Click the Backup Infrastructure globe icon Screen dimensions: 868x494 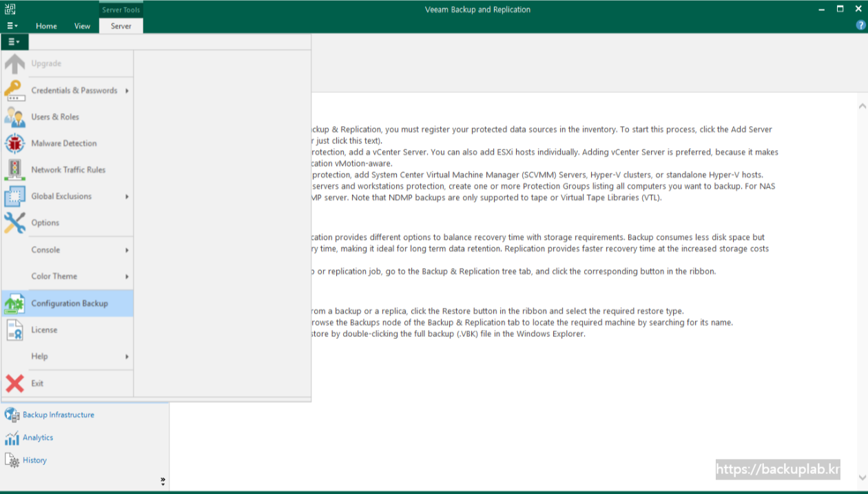point(12,415)
